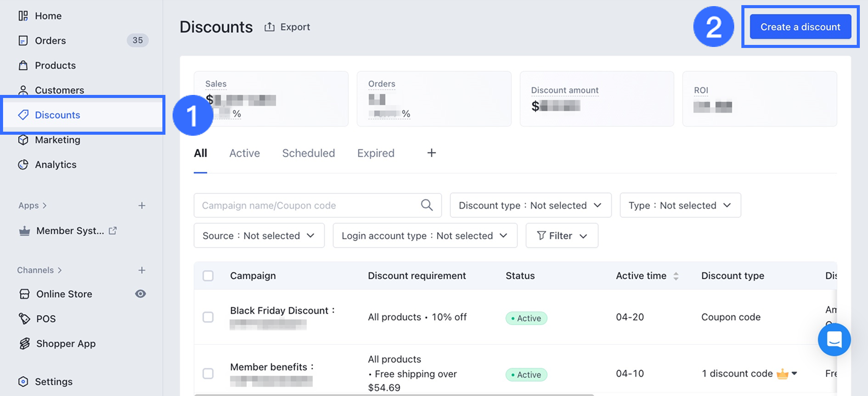Image resolution: width=868 pixels, height=396 pixels.
Task: Click the search magnifier icon
Action: coord(427,205)
